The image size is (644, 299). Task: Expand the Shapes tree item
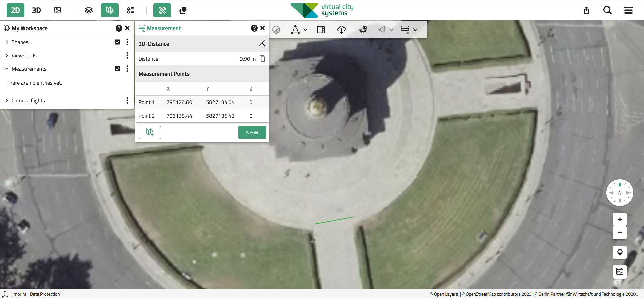[7, 42]
